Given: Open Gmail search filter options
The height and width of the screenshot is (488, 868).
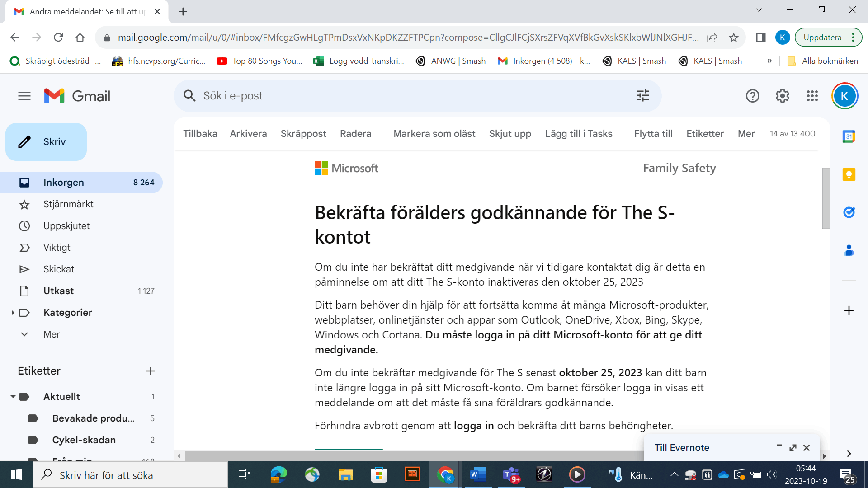Looking at the screenshot, I should click(642, 96).
